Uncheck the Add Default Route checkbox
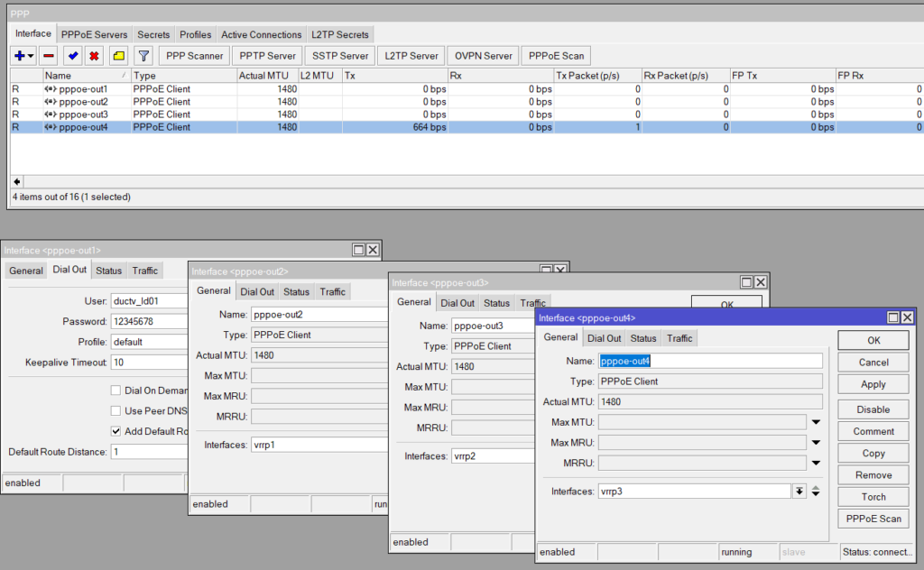This screenshot has width=924, height=570. [x=115, y=431]
